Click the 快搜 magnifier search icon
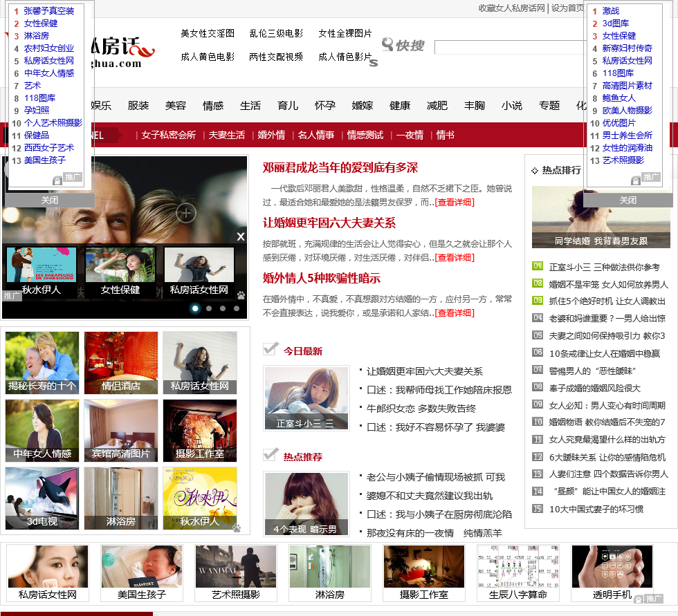 (x=387, y=44)
